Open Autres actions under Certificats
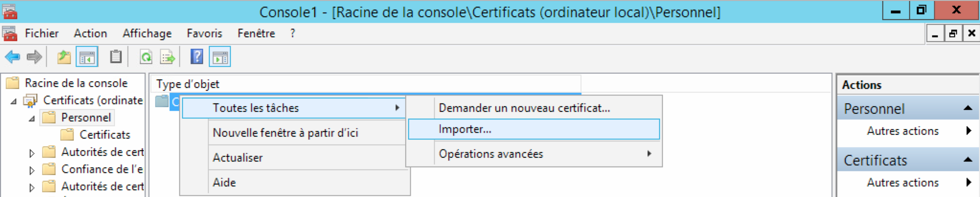The height and width of the screenshot is (197, 980). (x=903, y=183)
